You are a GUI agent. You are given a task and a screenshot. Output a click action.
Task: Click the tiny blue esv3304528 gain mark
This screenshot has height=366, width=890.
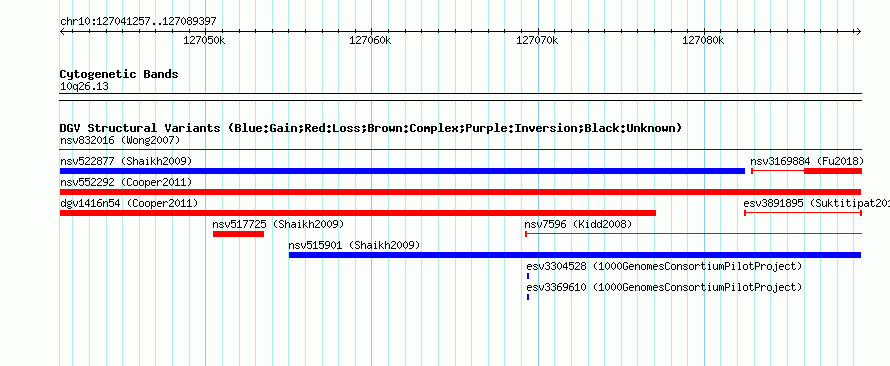pos(528,276)
